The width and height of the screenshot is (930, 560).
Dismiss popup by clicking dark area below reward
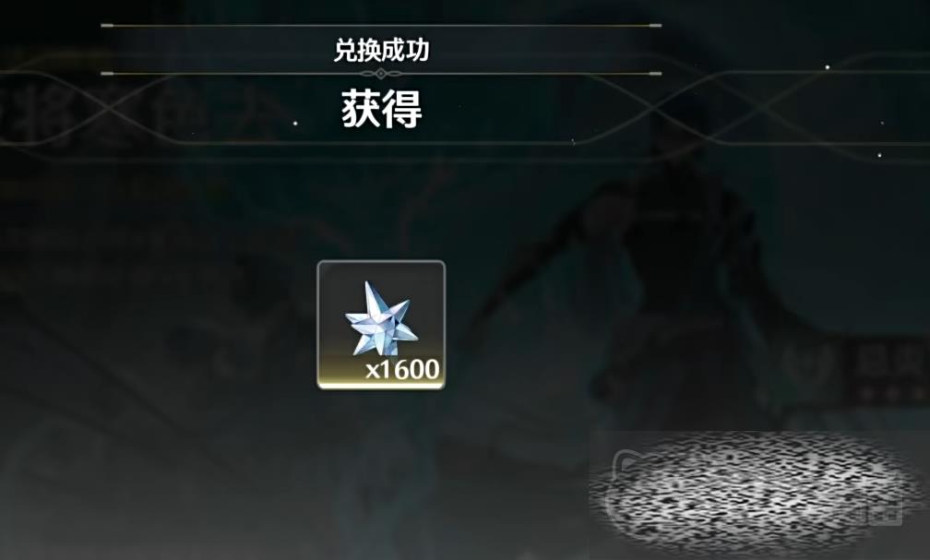point(381,474)
